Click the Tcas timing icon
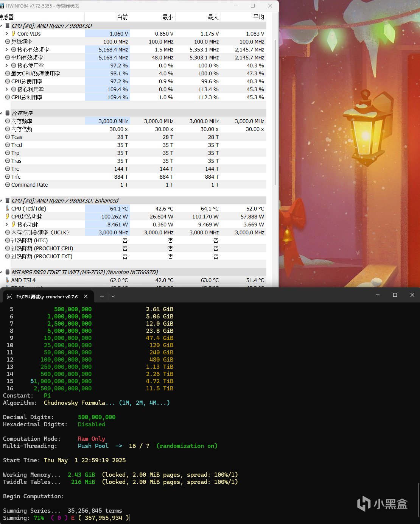 click(x=8, y=137)
